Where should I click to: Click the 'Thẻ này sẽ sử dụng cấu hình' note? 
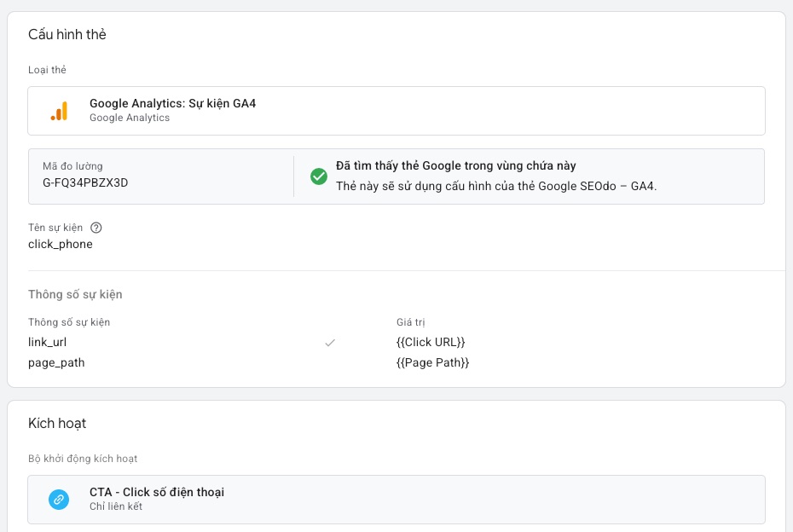pos(496,186)
